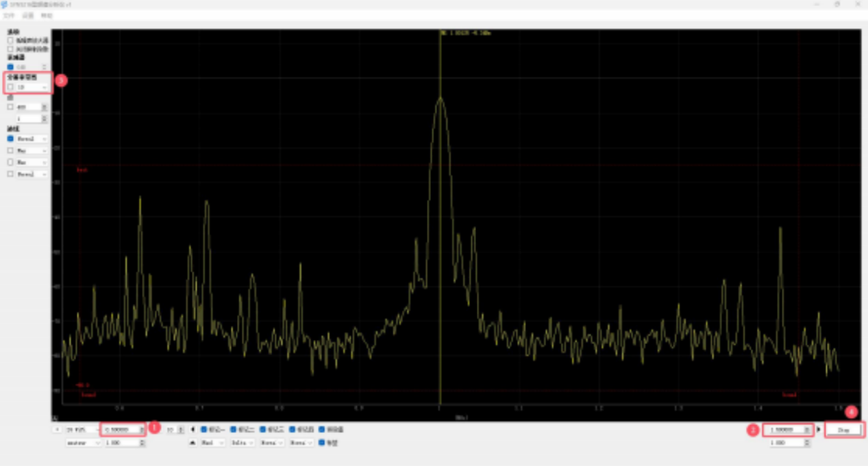Screen dimensions: 868x466
Task: Open the 帮助 menu in the menu bar
Action: click(46, 14)
